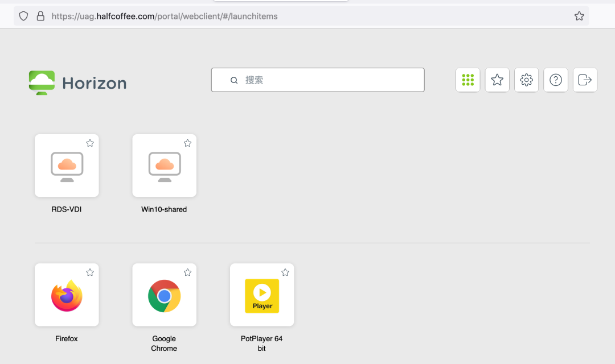Favorite the Firefox tile star
615x364 pixels.
(90, 272)
